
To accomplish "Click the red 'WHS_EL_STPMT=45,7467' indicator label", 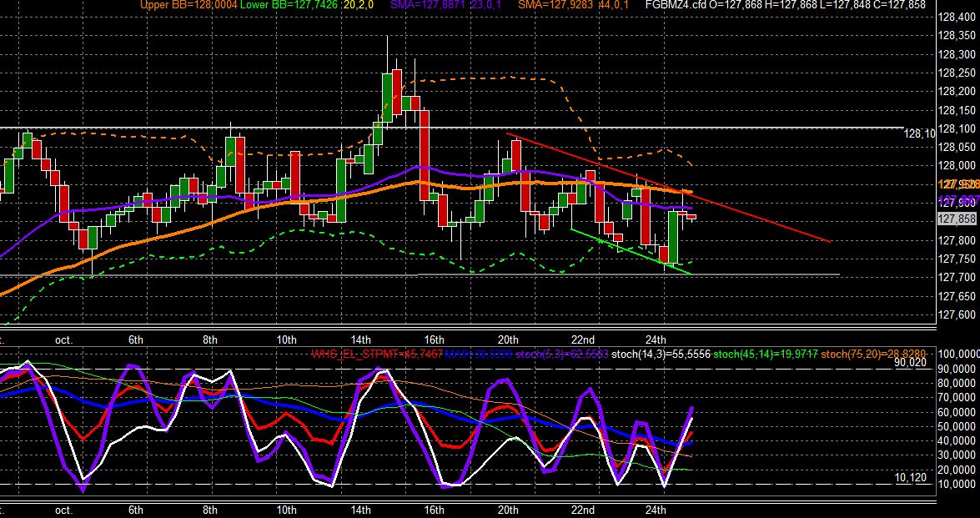I will click(x=378, y=355).
